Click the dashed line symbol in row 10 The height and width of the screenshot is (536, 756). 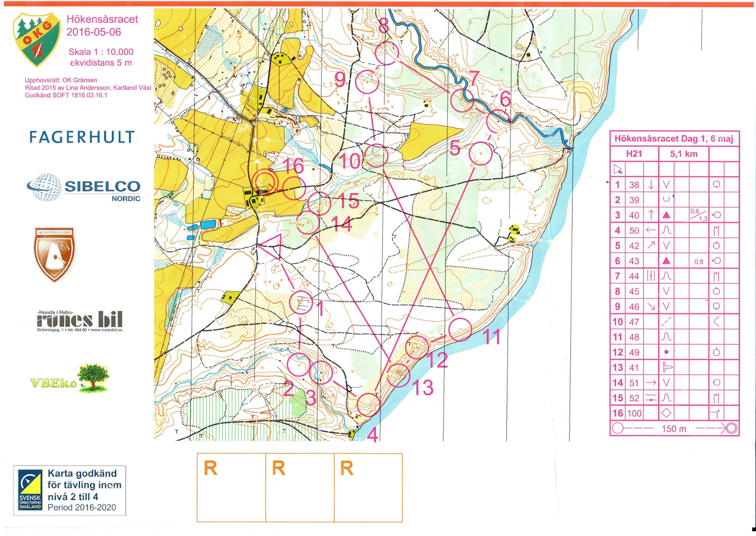666,322
